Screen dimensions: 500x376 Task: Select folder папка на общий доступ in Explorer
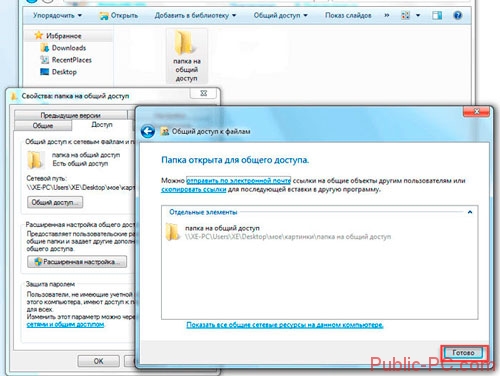(186, 56)
